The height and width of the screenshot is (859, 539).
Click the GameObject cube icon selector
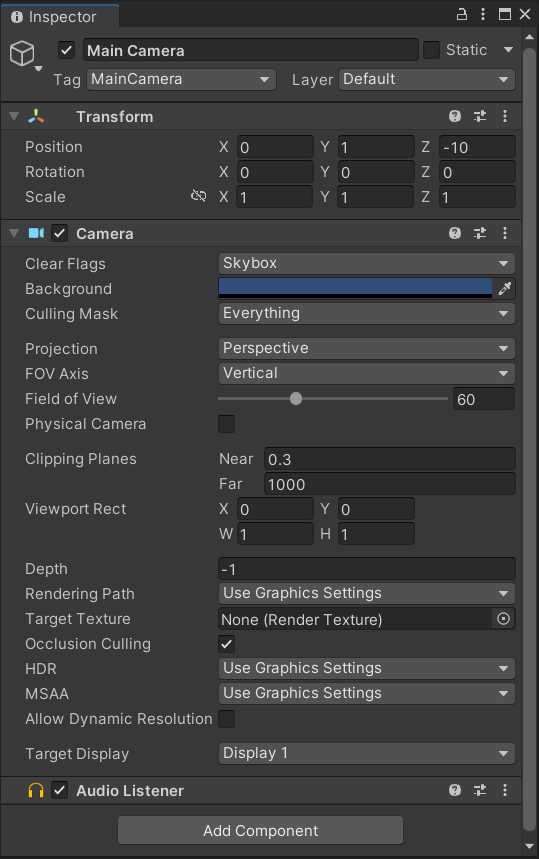click(x=23, y=54)
